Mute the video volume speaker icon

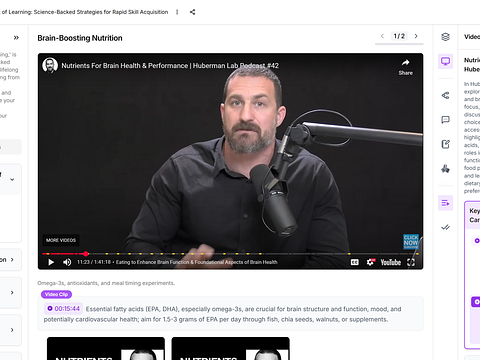coord(67,262)
